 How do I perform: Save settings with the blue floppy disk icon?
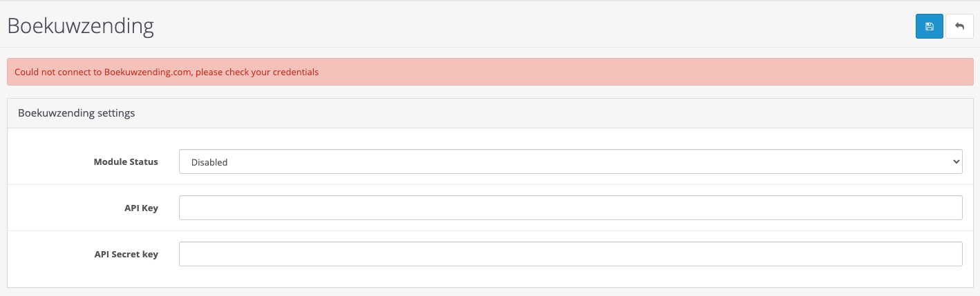pos(929,26)
